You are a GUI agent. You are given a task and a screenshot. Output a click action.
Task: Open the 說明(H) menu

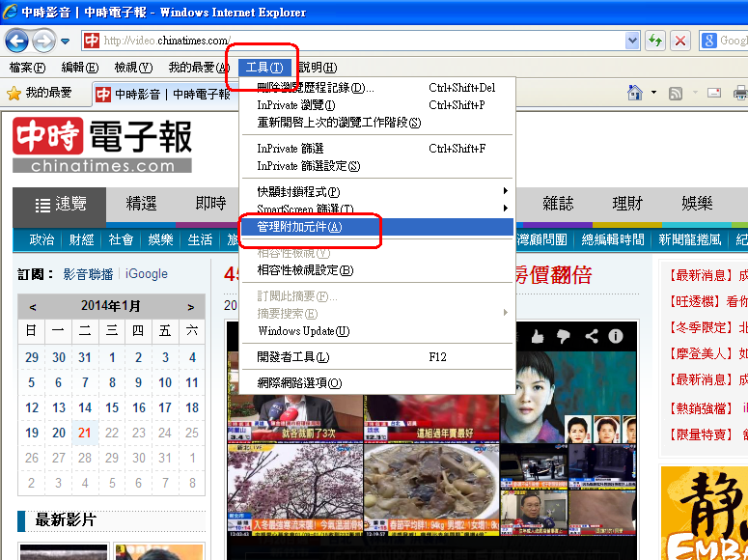[317, 68]
